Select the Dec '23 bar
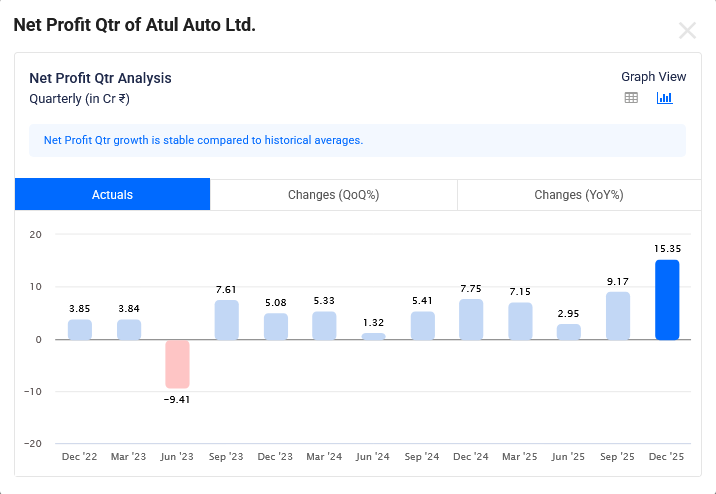 point(276,327)
